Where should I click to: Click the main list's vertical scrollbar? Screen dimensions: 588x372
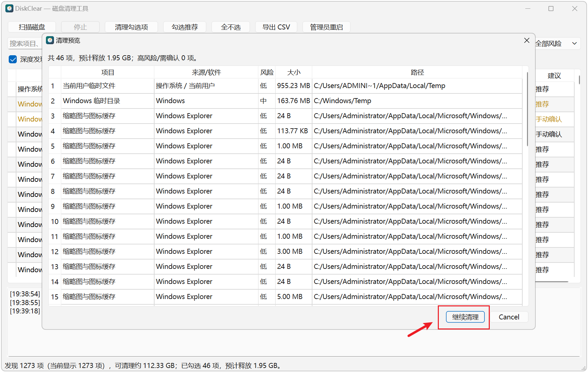click(579, 80)
